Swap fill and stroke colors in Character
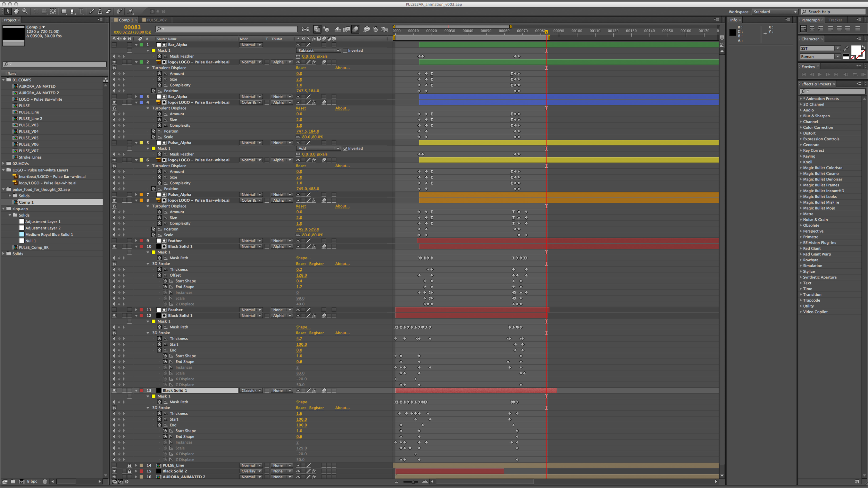 click(863, 48)
